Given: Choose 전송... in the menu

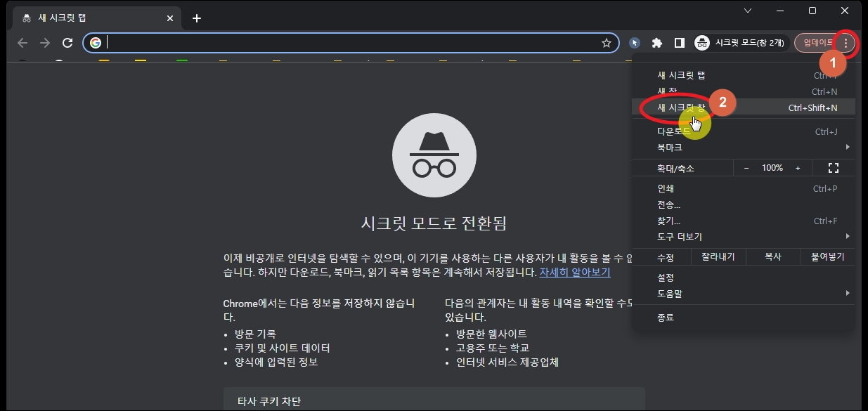Looking at the screenshot, I should [x=744, y=204].
